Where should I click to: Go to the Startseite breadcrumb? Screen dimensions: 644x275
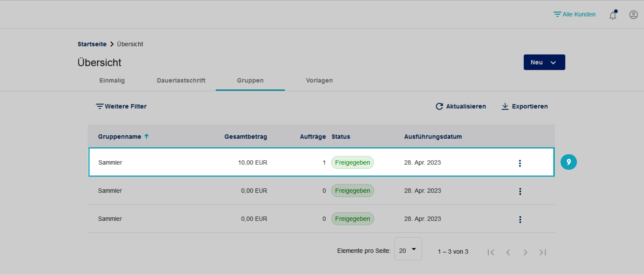92,44
